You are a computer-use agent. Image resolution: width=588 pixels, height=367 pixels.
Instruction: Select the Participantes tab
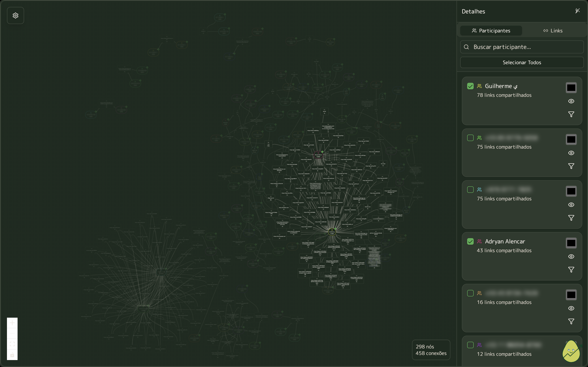(491, 31)
